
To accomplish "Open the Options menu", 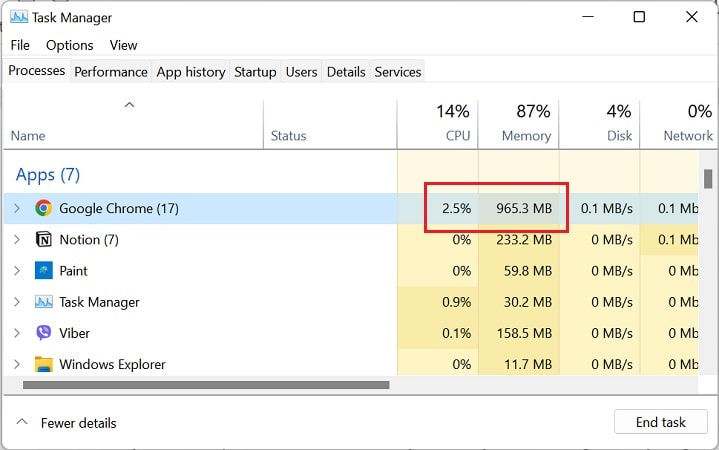I will point(70,45).
